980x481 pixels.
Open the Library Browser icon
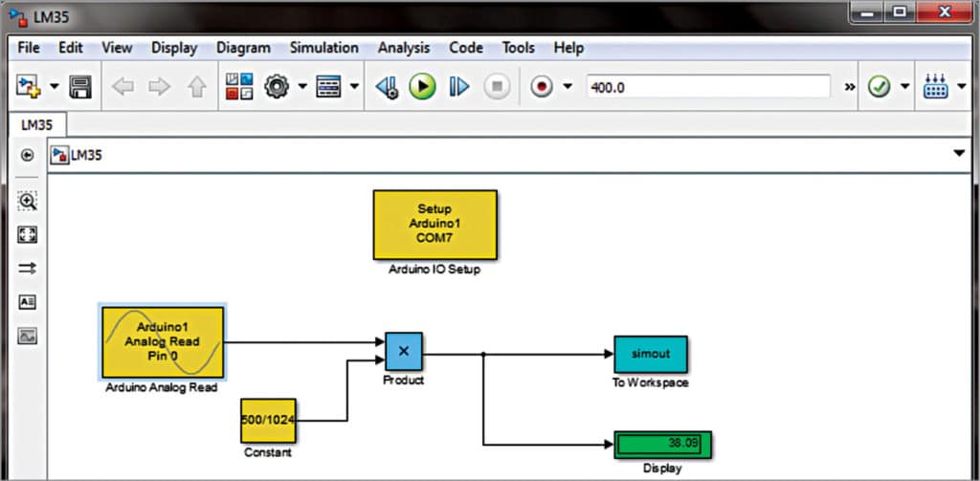point(239,87)
